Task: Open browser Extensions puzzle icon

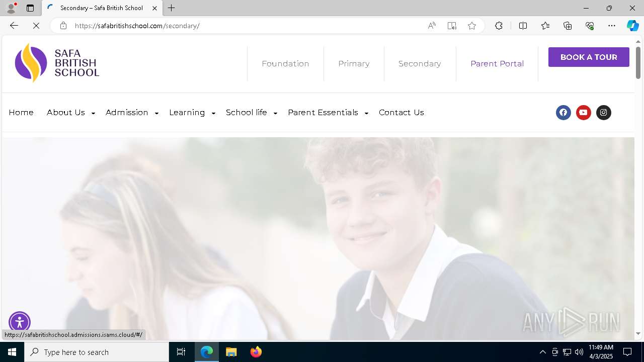Action: coord(499,26)
